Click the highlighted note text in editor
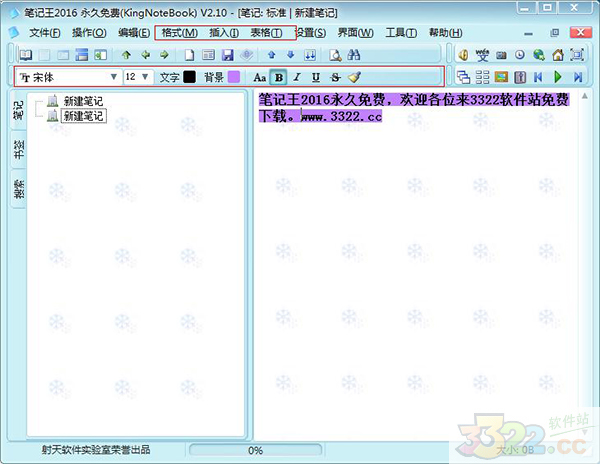Screen dimensions: 600x464 click(x=413, y=107)
